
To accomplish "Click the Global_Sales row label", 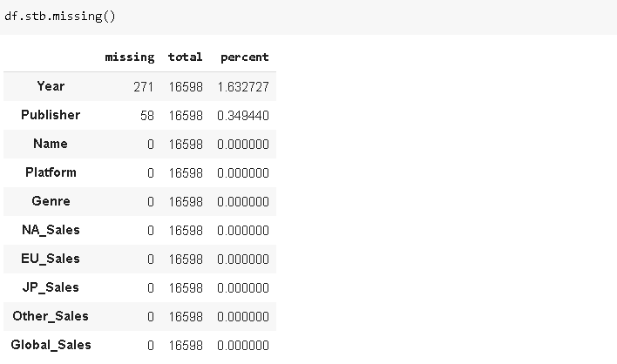I will coord(51,344).
